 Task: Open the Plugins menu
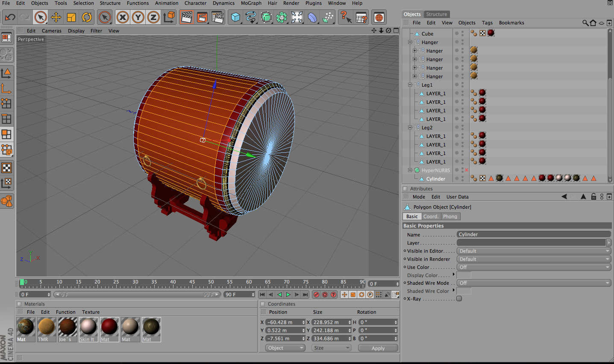coord(313,3)
